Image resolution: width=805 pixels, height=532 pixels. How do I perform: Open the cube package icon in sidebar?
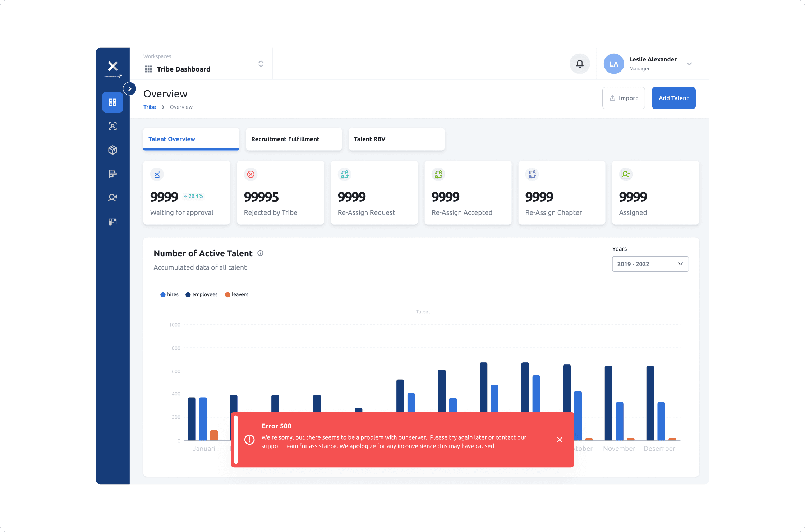[x=112, y=150]
